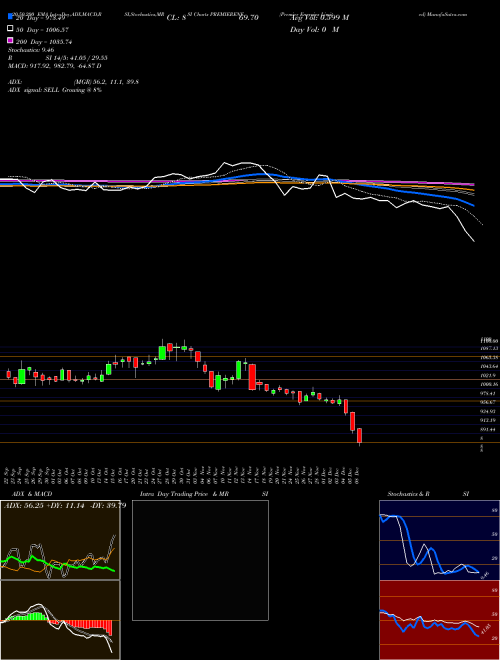The height and width of the screenshot is (660, 500).
Task: Click the MACD 917.92, 982.79, -64.87 reading
Action: pos(55,66)
